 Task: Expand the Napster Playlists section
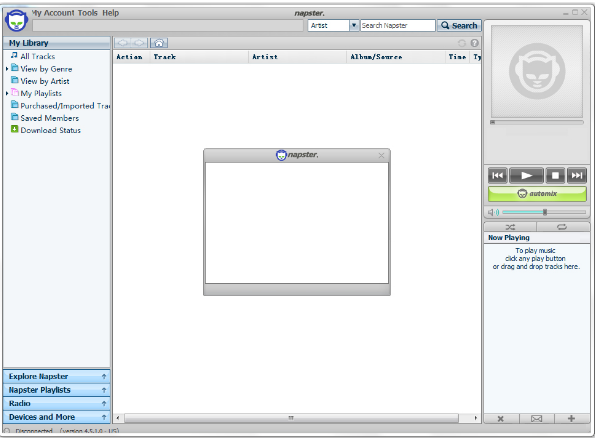(57, 390)
